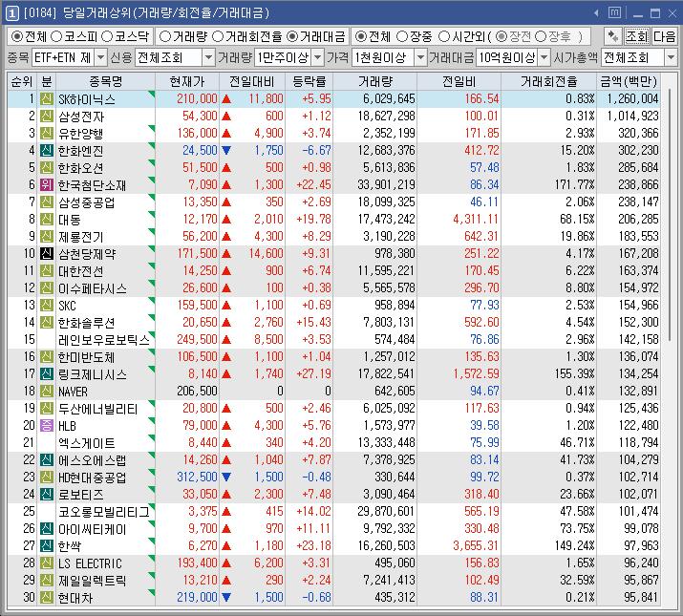Click the black badge beside 삼천당제약
Image resolution: width=683 pixels, height=616 pixels.
click(x=47, y=253)
